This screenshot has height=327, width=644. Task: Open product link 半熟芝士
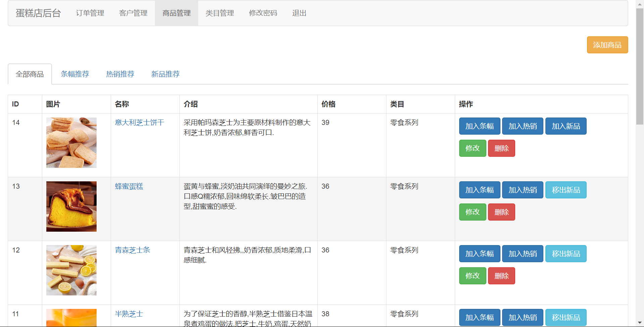coord(129,314)
